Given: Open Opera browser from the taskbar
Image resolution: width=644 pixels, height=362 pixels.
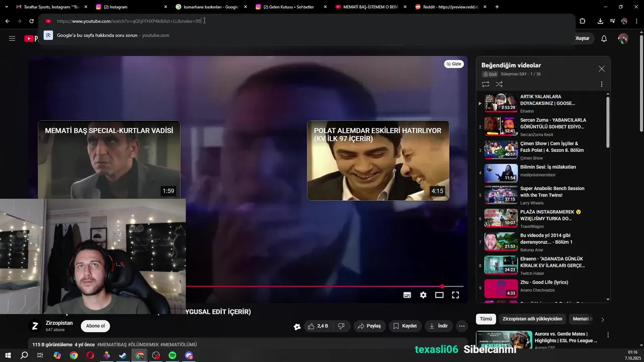Looking at the screenshot, I should pos(90,355).
